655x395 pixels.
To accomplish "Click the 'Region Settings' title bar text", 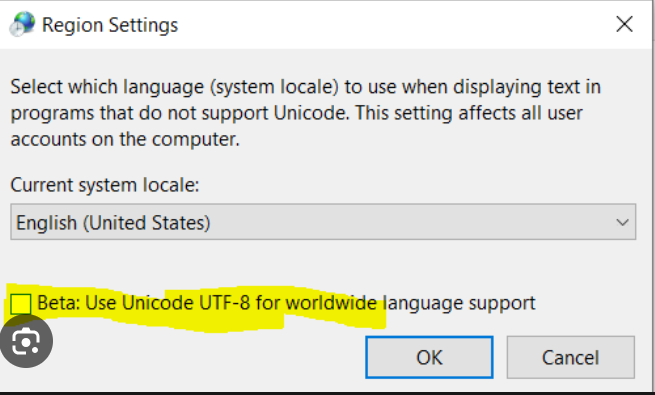I will 110,25.
